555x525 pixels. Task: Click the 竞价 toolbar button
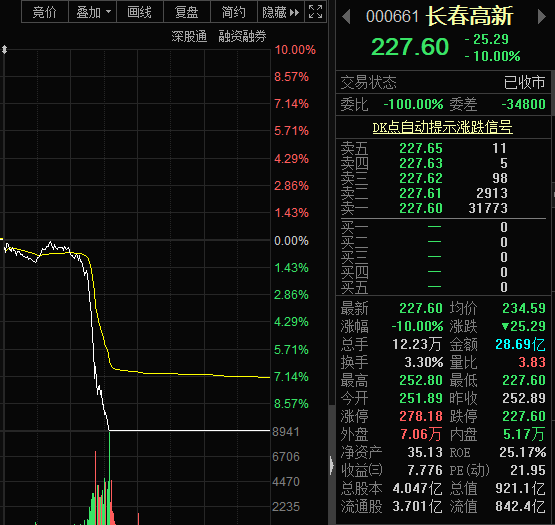pos(45,12)
